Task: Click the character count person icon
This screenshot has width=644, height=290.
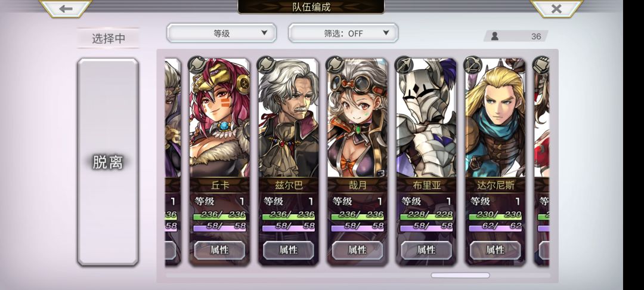Action: coord(495,36)
